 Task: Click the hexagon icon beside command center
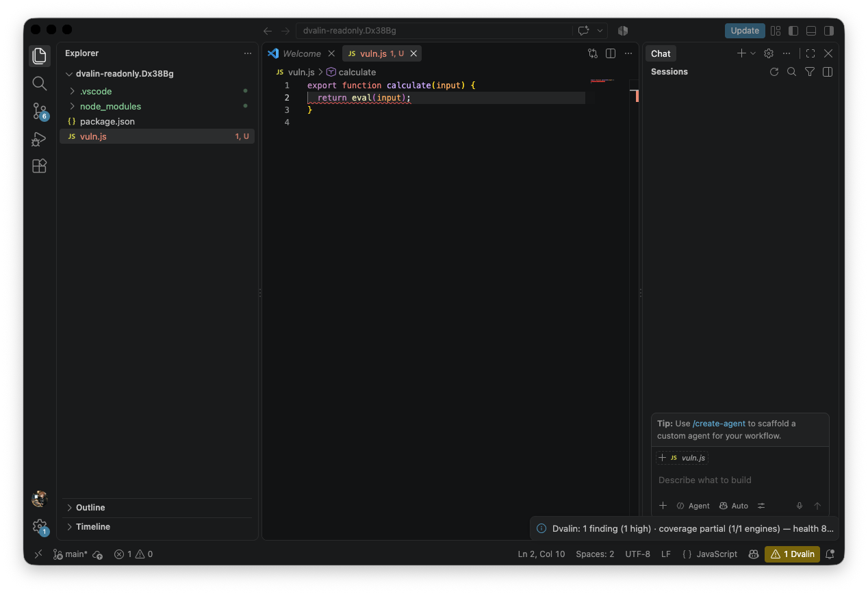point(623,31)
